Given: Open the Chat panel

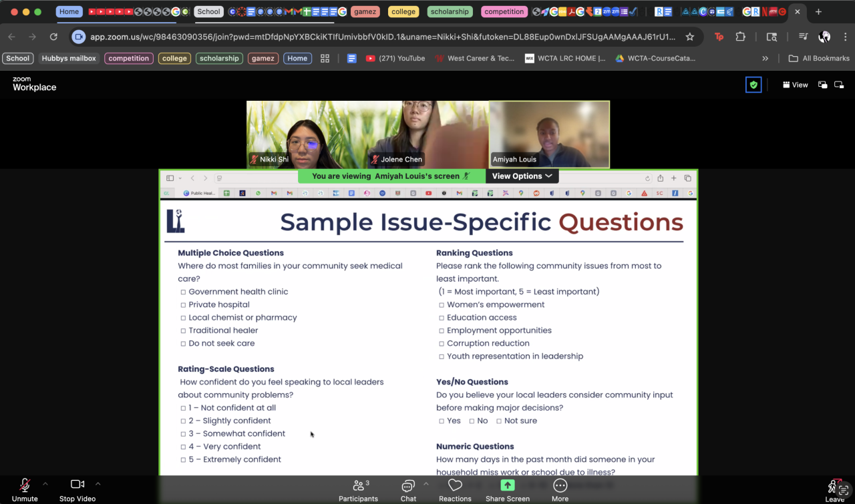Looking at the screenshot, I should pyautogui.click(x=408, y=489).
